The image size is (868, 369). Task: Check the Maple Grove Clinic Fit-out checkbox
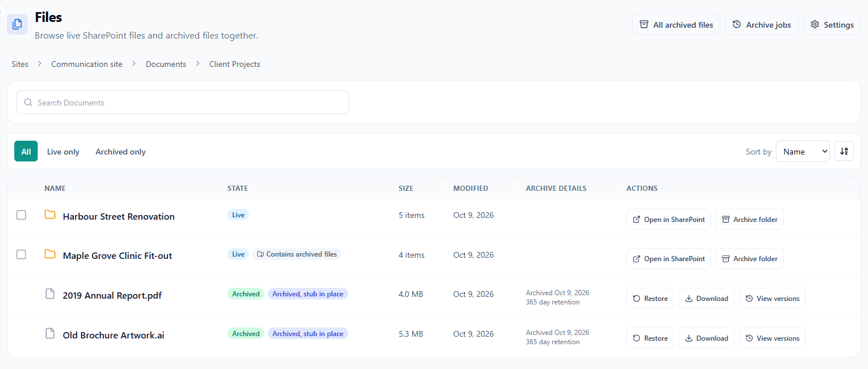click(21, 254)
